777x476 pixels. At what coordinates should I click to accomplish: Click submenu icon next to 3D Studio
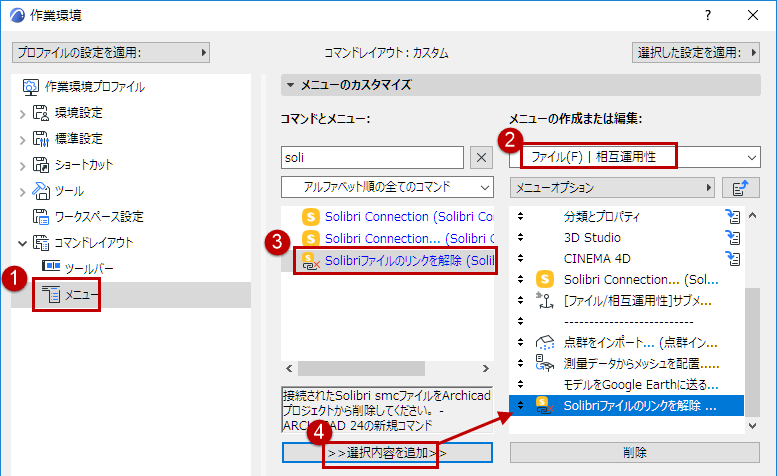point(733,238)
